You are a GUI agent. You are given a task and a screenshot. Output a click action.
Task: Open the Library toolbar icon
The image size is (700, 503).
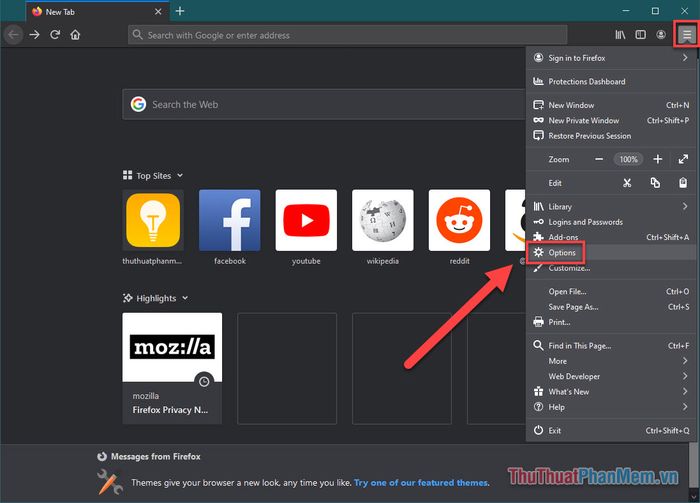pos(620,35)
